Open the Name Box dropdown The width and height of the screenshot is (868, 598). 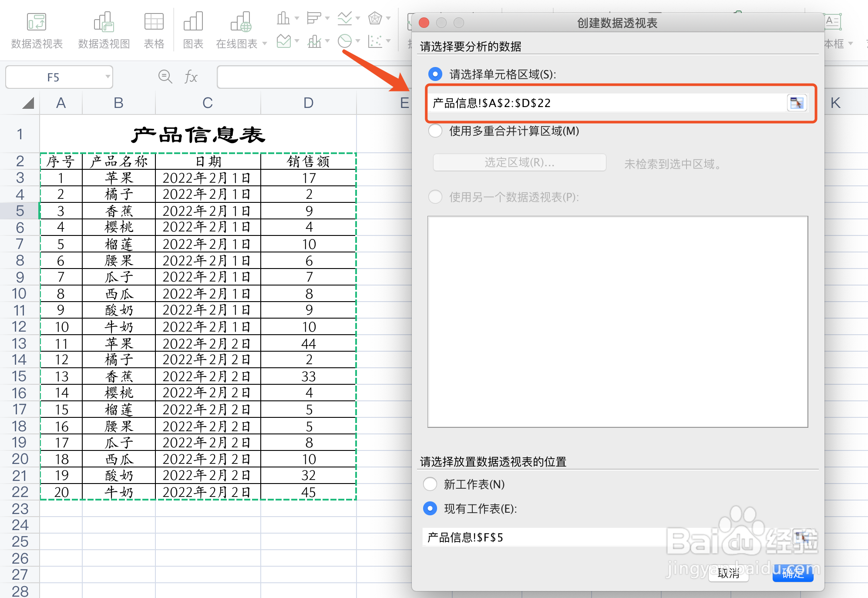click(x=107, y=77)
